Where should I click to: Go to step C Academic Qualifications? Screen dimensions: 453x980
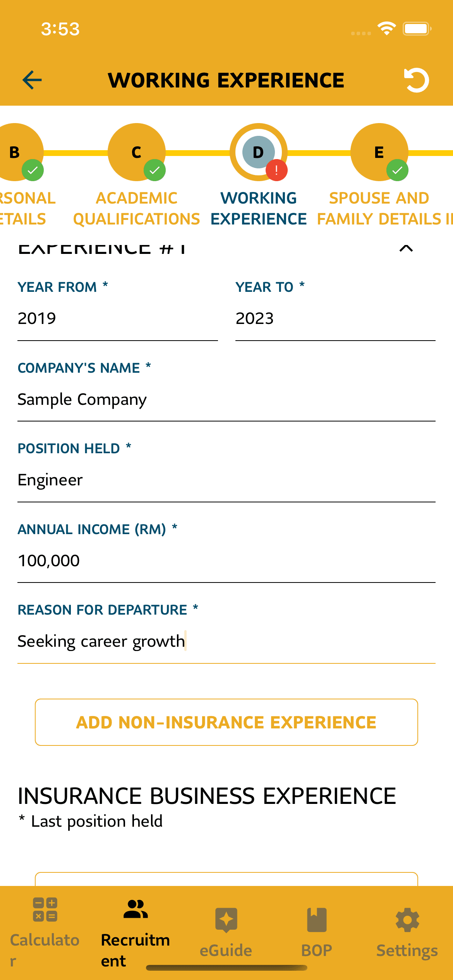pos(136,152)
